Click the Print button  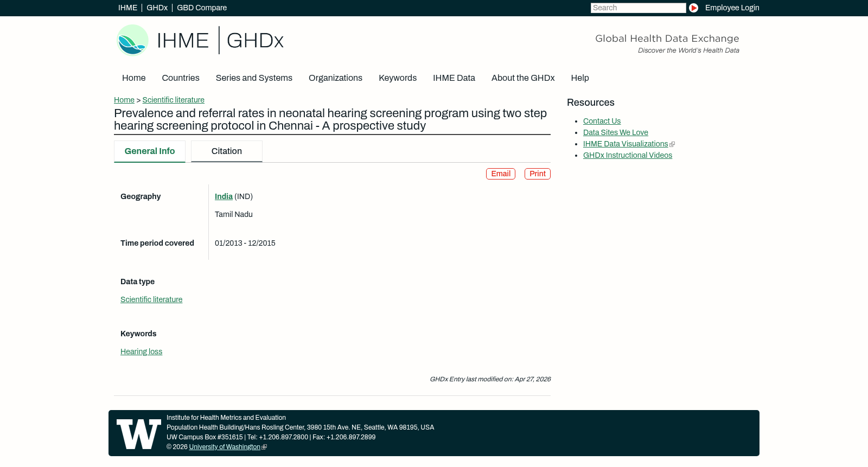(x=538, y=174)
